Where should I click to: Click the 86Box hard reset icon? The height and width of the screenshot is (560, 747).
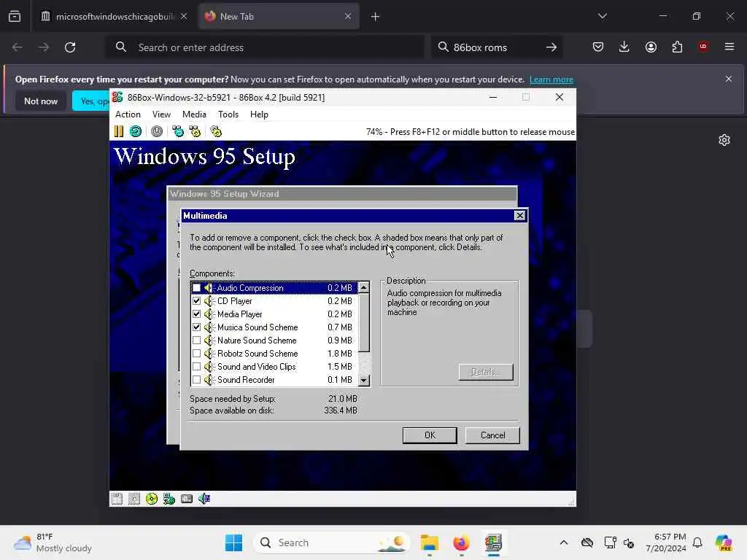[x=136, y=131]
